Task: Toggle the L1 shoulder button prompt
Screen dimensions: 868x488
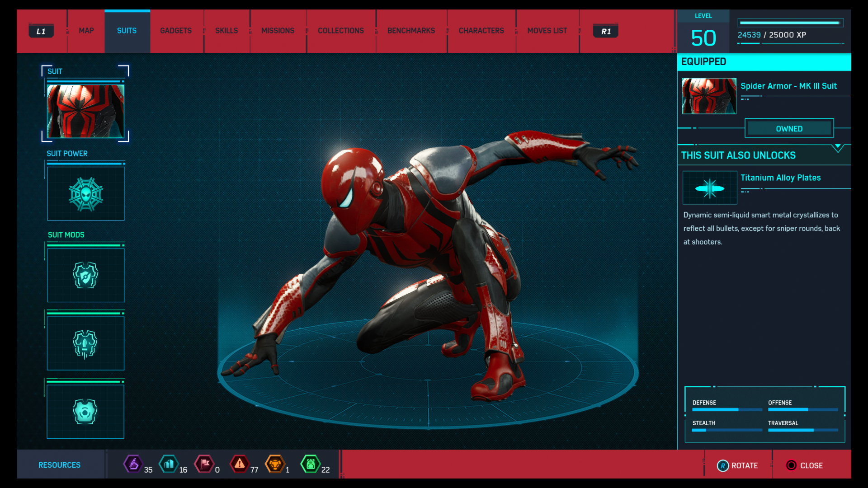Action: tap(41, 31)
